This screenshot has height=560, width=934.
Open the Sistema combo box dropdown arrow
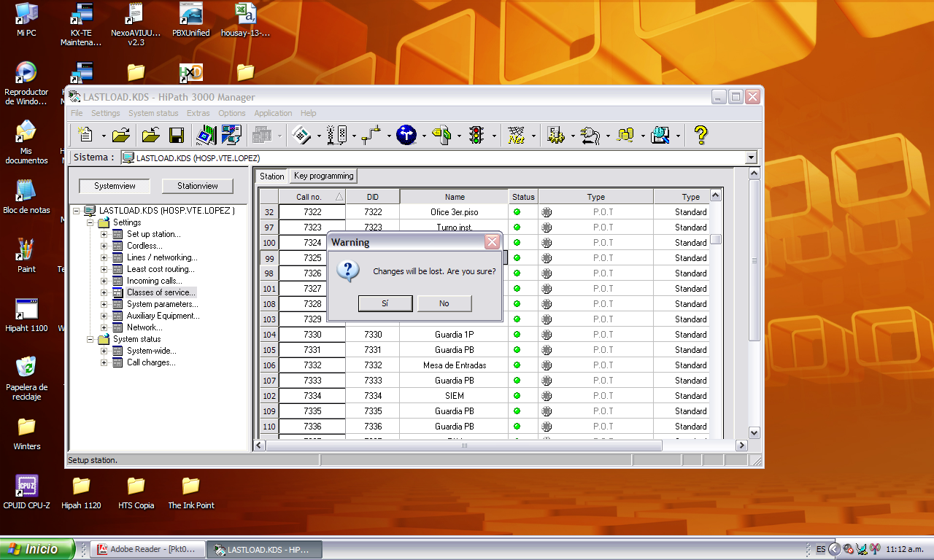[x=751, y=157]
